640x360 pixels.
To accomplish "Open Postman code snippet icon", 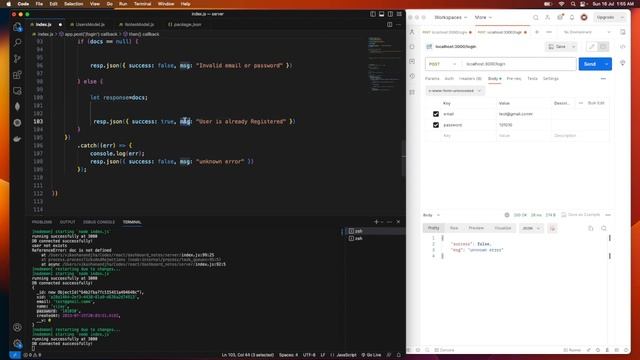I will tap(622, 47).
